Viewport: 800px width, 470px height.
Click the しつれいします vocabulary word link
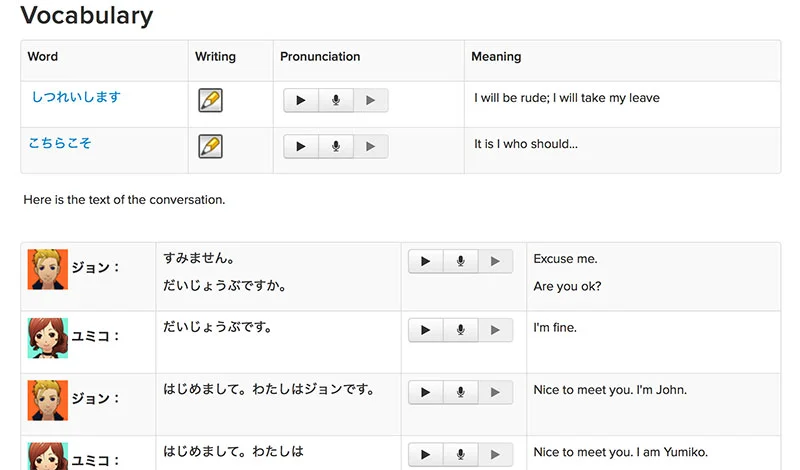(76, 97)
